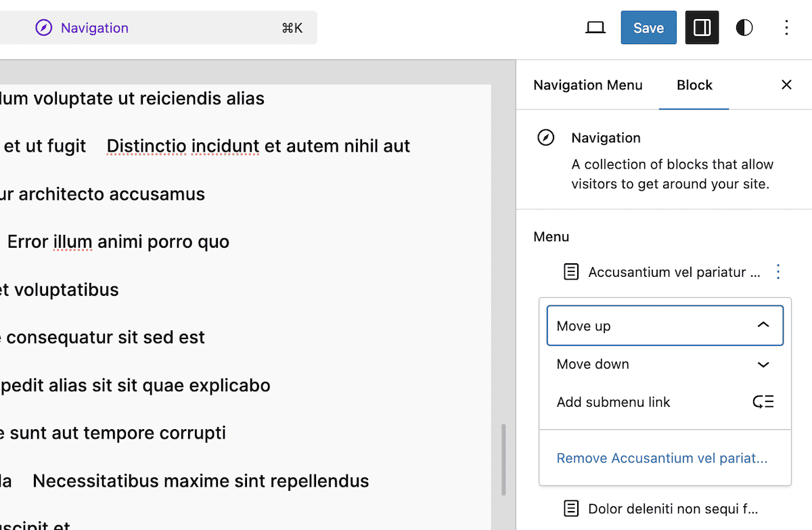The image size is (812, 530).
Task: Click the Save button
Action: [648, 28]
